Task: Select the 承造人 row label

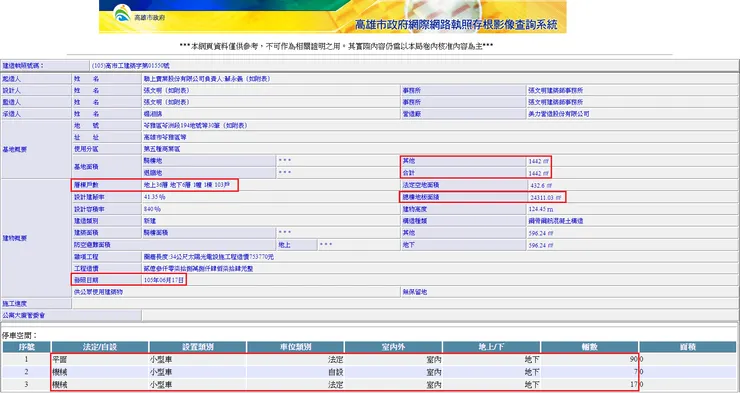Action: tap(11, 114)
